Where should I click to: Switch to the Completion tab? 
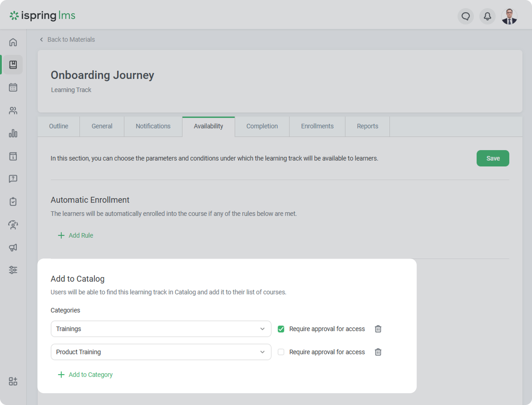pos(262,126)
